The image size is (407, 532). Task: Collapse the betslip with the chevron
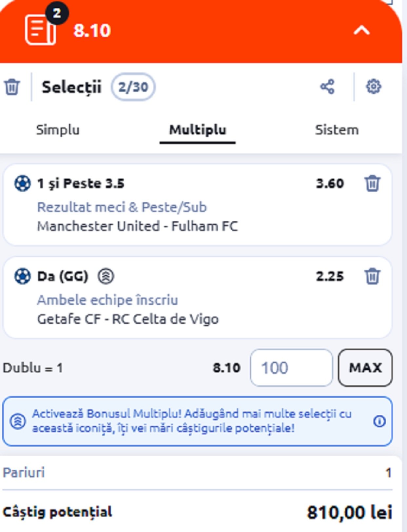click(x=362, y=30)
